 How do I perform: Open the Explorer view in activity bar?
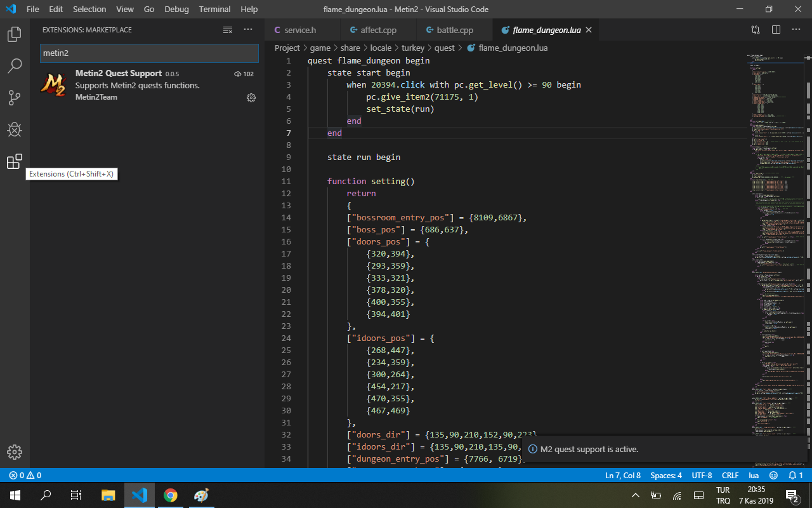pos(14,34)
